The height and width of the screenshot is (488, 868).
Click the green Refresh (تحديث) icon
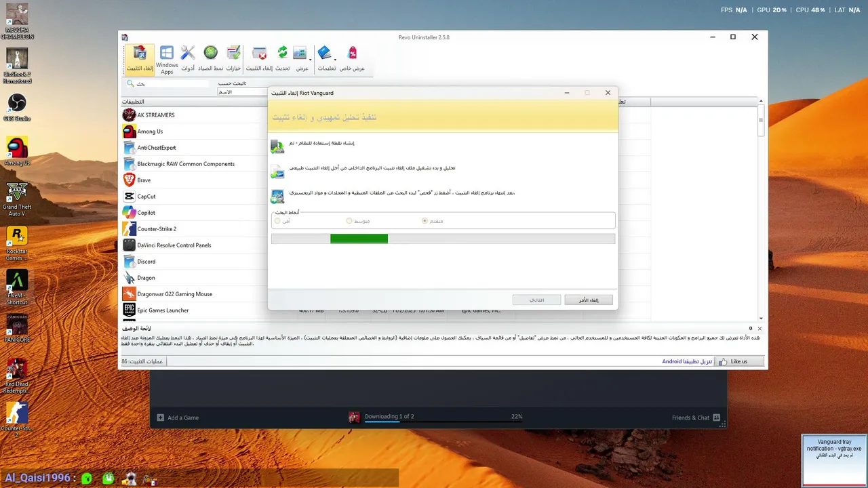pos(282,58)
